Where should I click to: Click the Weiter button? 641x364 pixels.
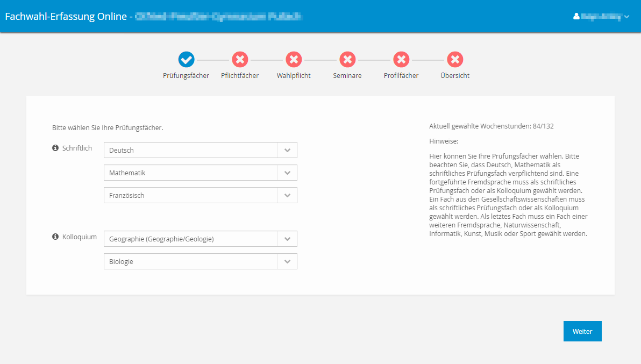582,331
